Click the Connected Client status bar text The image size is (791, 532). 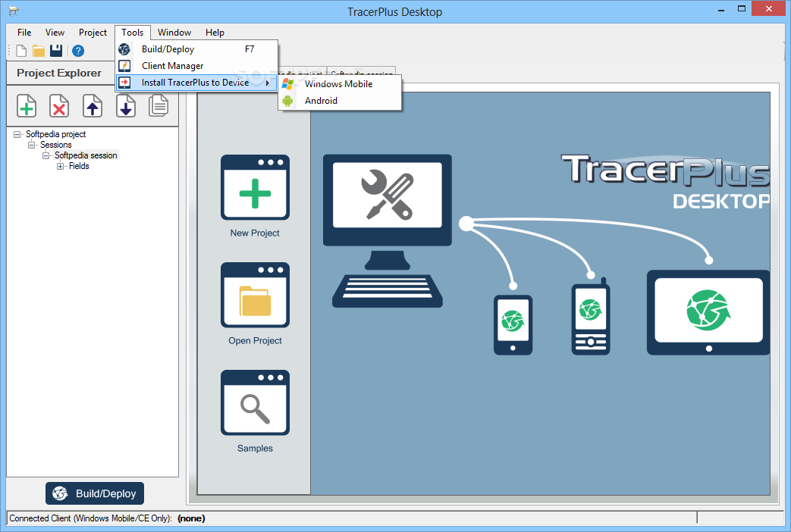[x=107, y=518]
